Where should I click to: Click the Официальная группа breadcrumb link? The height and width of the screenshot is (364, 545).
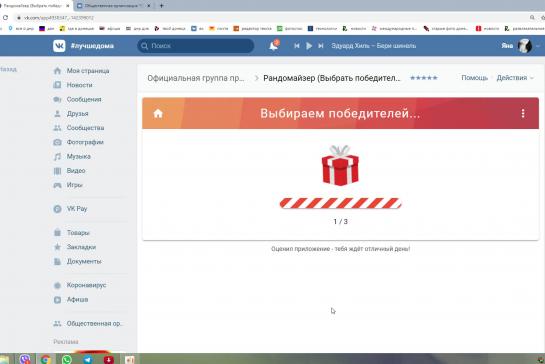point(196,78)
